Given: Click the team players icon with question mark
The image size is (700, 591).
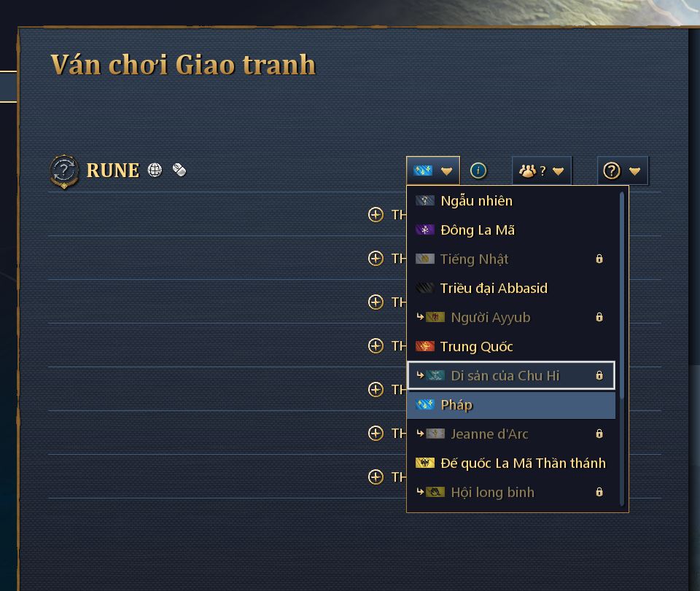Looking at the screenshot, I should pos(528,170).
